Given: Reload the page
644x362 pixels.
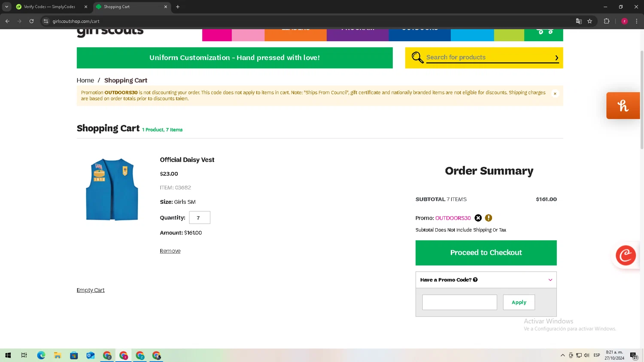Looking at the screenshot, I should pyautogui.click(x=31, y=21).
